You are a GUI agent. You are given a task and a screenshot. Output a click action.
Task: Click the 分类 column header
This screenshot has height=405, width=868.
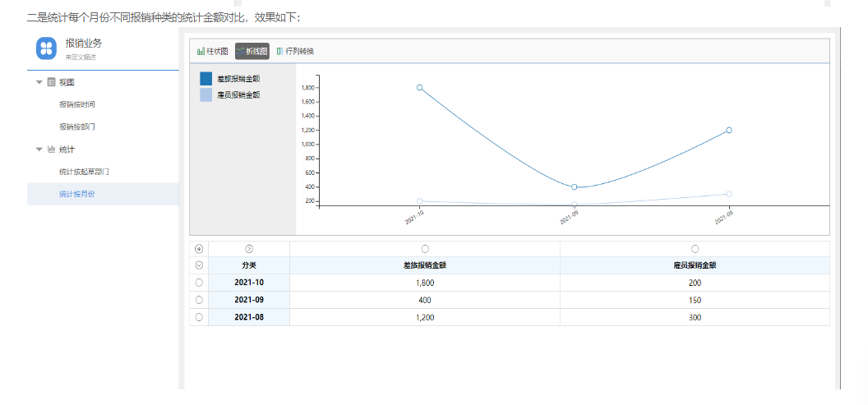[x=249, y=265]
